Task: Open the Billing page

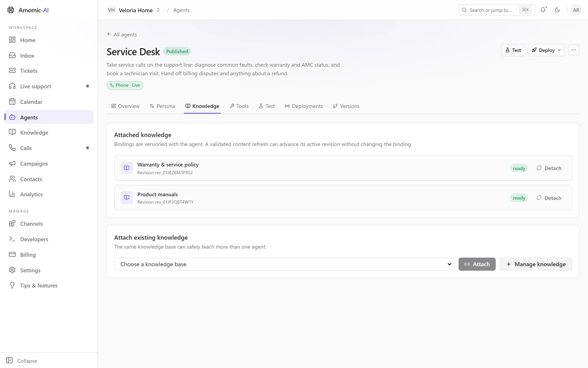Action: (x=49, y=255)
